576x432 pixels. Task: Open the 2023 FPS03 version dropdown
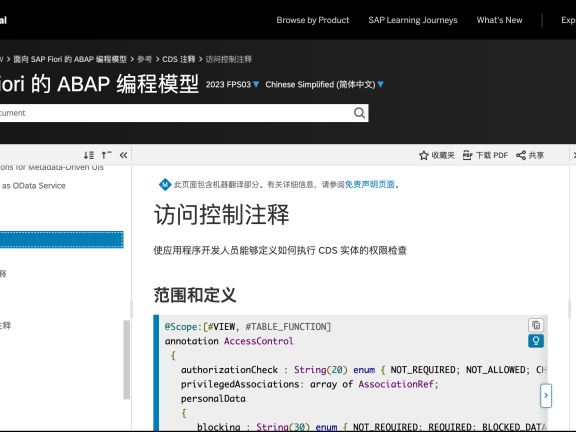[x=232, y=84]
